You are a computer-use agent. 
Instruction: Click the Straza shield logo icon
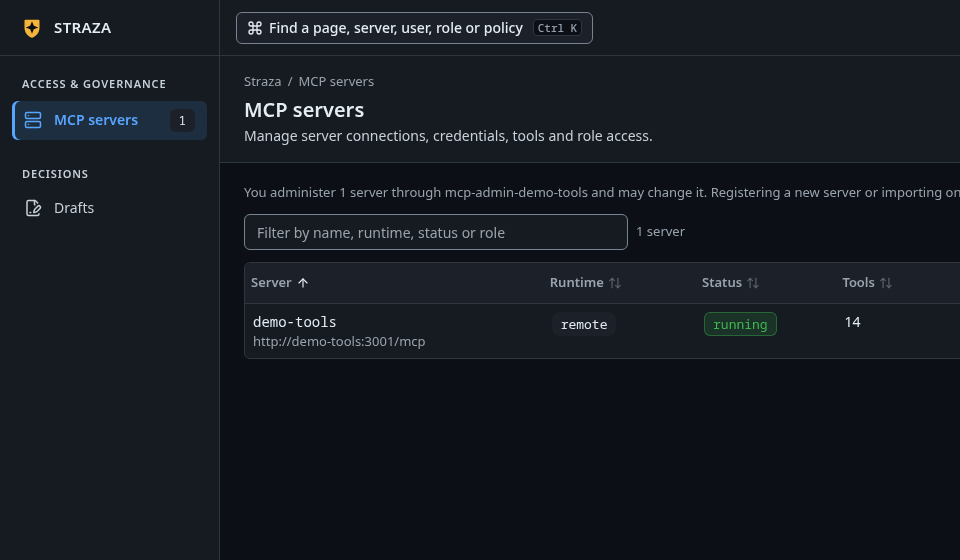(32, 28)
